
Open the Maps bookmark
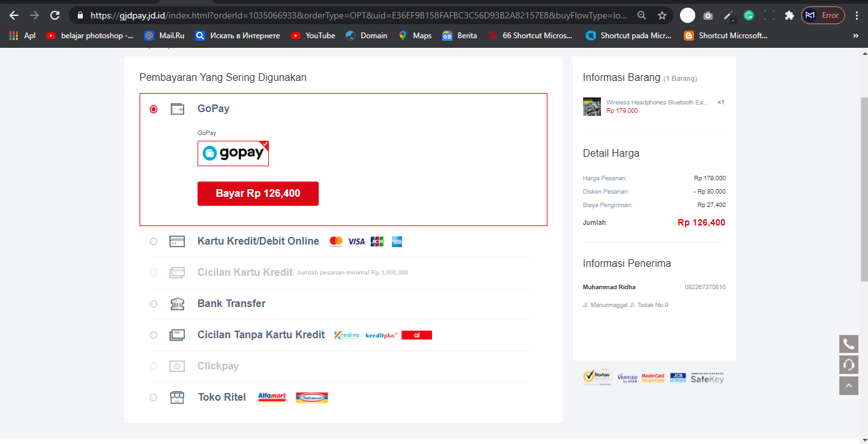(x=415, y=36)
